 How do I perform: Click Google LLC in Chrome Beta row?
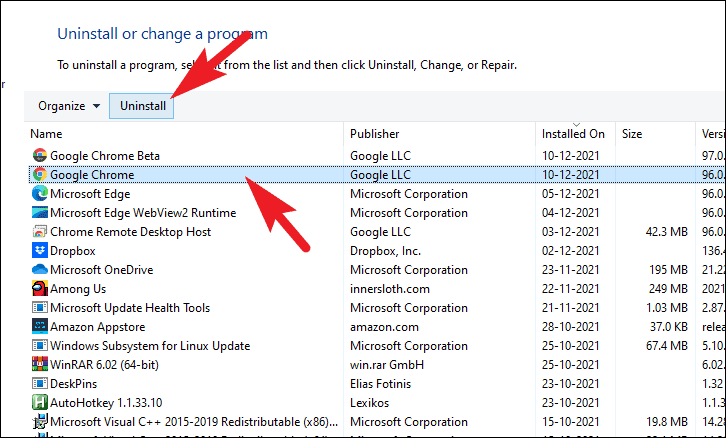click(381, 156)
